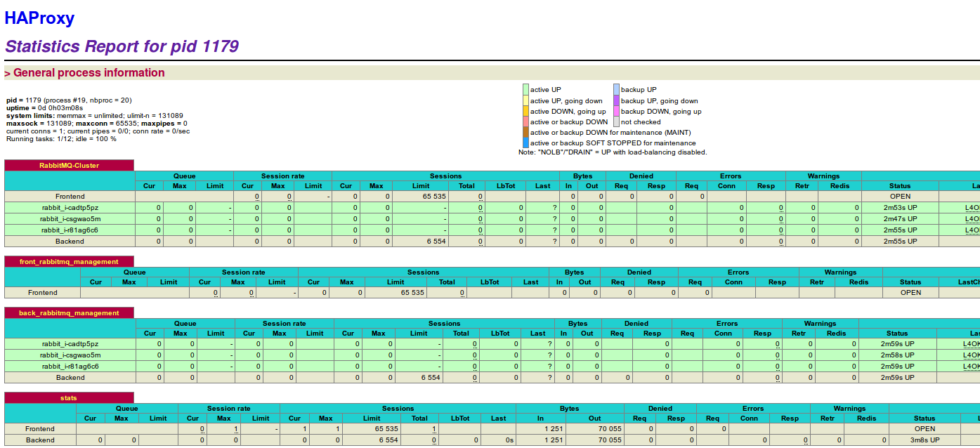Select the 'Statistics Report for pid 1179' heading
The image size is (980, 448).
point(122,46)
